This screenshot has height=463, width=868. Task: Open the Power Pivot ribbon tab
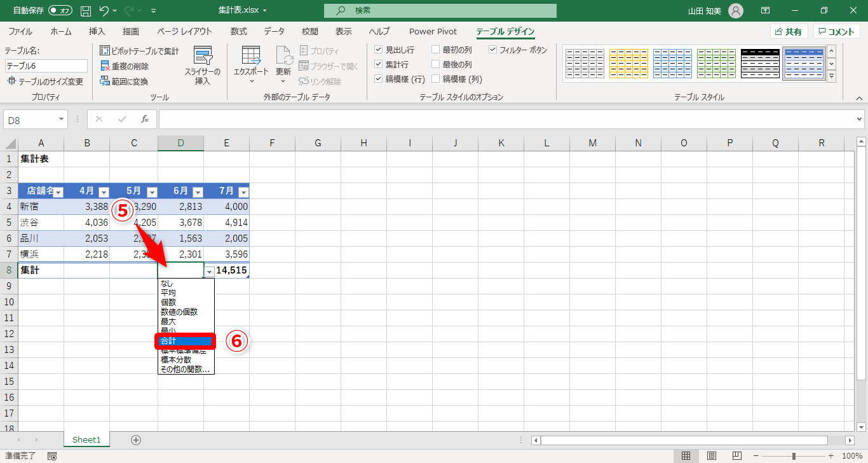coord(433,32)
